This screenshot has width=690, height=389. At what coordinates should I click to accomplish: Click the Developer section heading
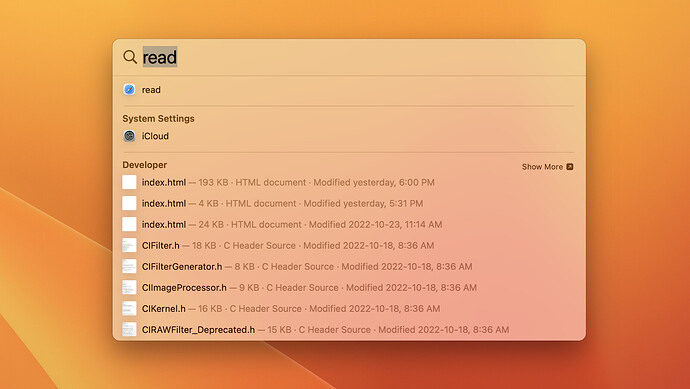pos(145,165)
